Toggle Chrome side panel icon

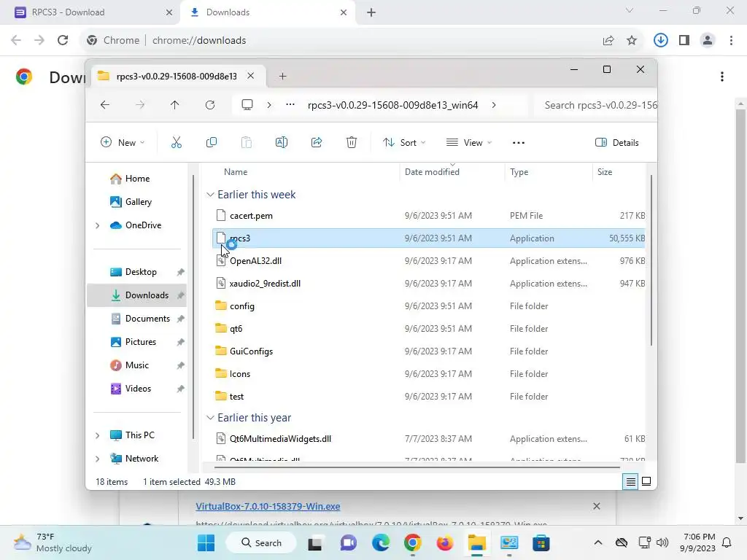click(684, 41)
